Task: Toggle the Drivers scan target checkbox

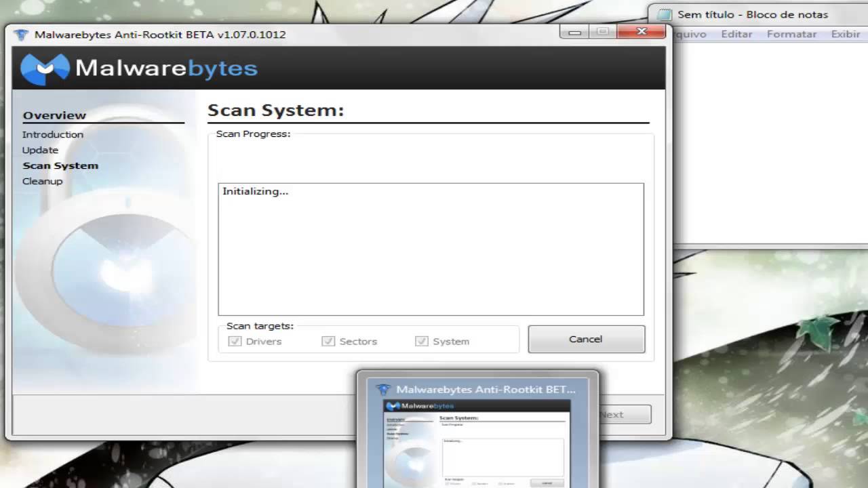Action: 235,341
